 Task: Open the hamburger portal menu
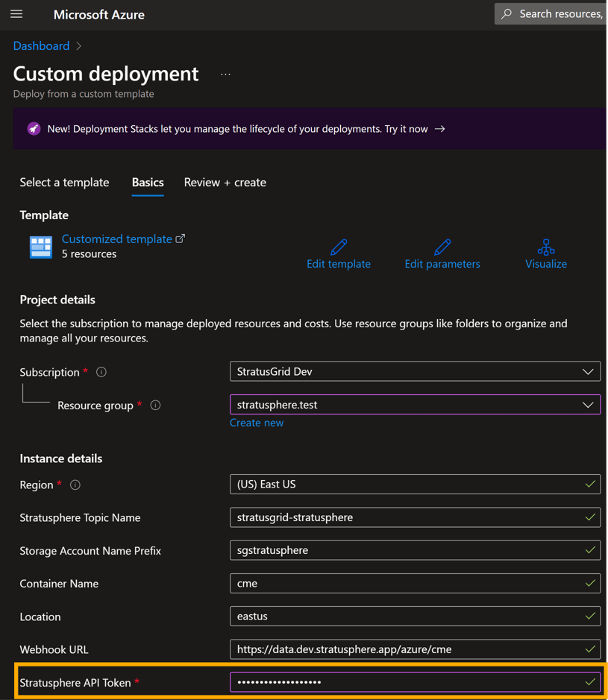16,13
